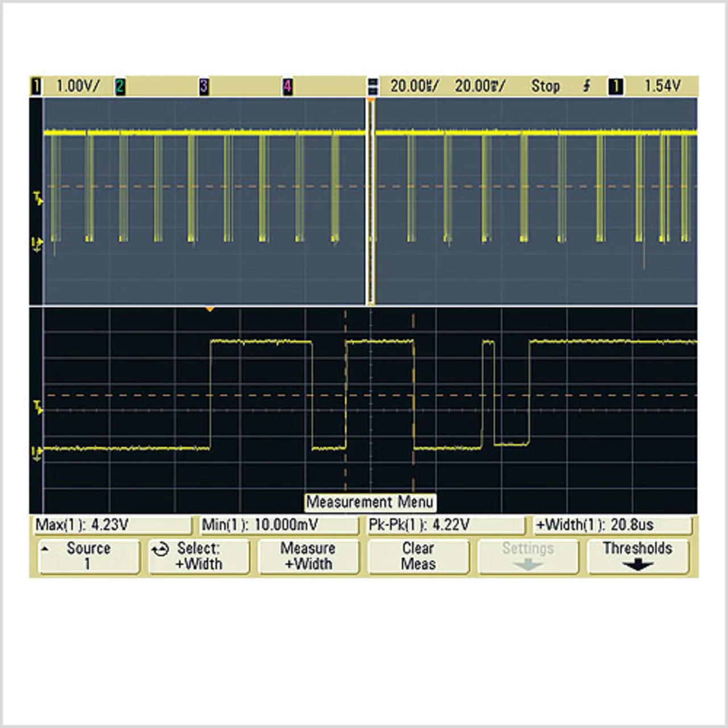The image size is (728, 728).
Task: Expand the Thresholds submenu
Action: (638, 556)
